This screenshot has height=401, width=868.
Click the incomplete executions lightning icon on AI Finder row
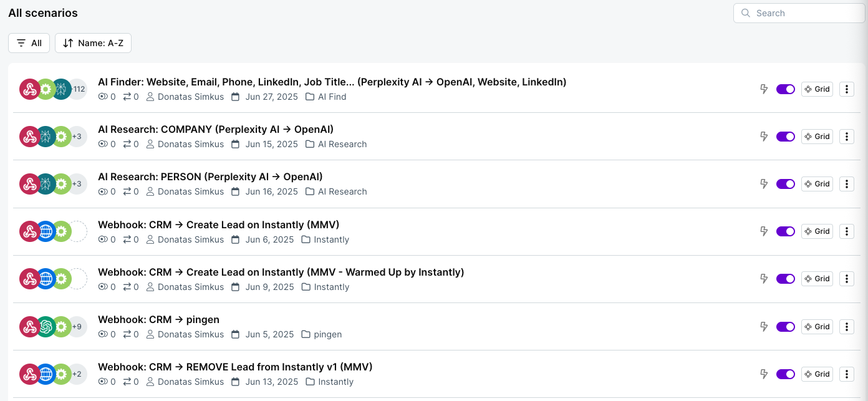point(764,89)
